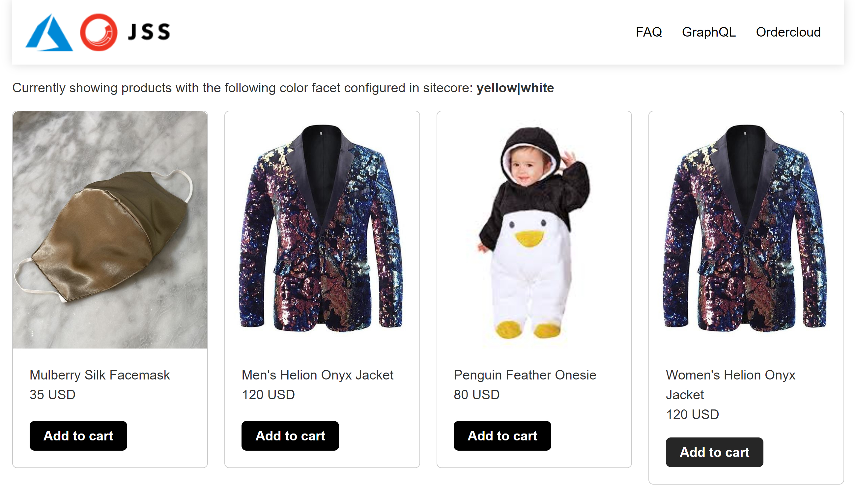The image size is (857, 504).
Task: Click the Women's Helion Onyx Jacket title
Action: pos(730,384)
